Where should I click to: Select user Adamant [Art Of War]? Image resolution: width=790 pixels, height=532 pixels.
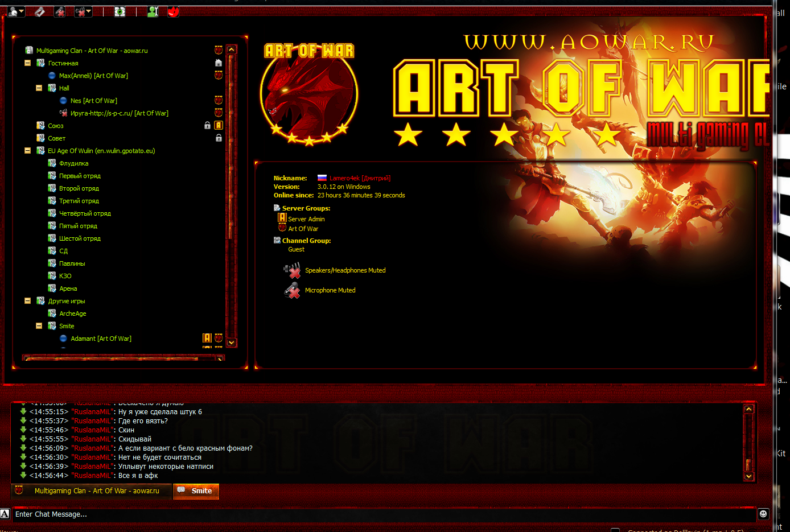[101, 339]
